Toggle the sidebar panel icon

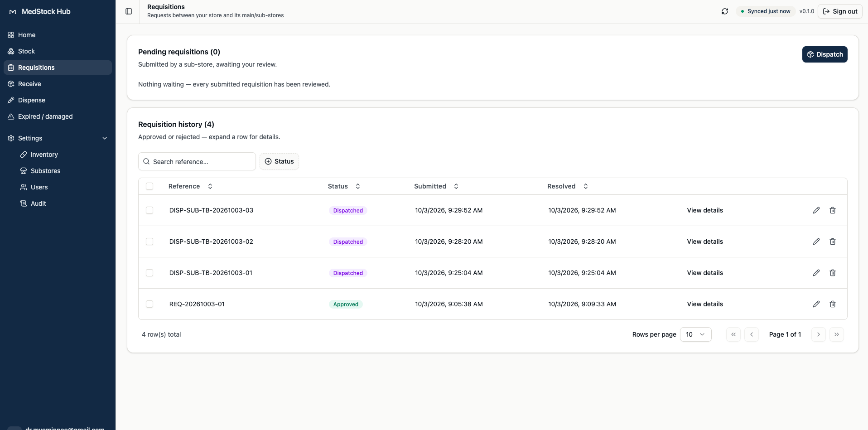[129, 11]
